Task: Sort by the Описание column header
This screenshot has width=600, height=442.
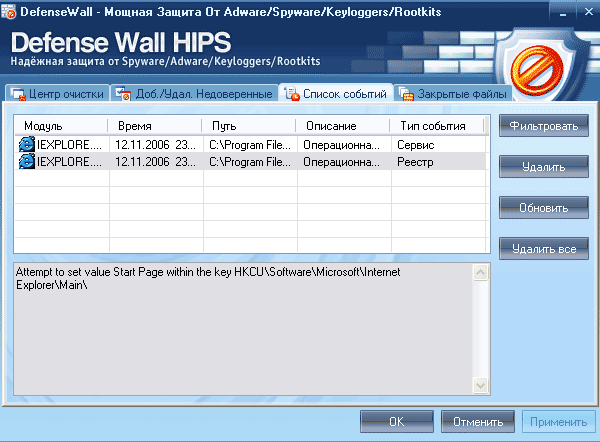Action: point(343,126)
